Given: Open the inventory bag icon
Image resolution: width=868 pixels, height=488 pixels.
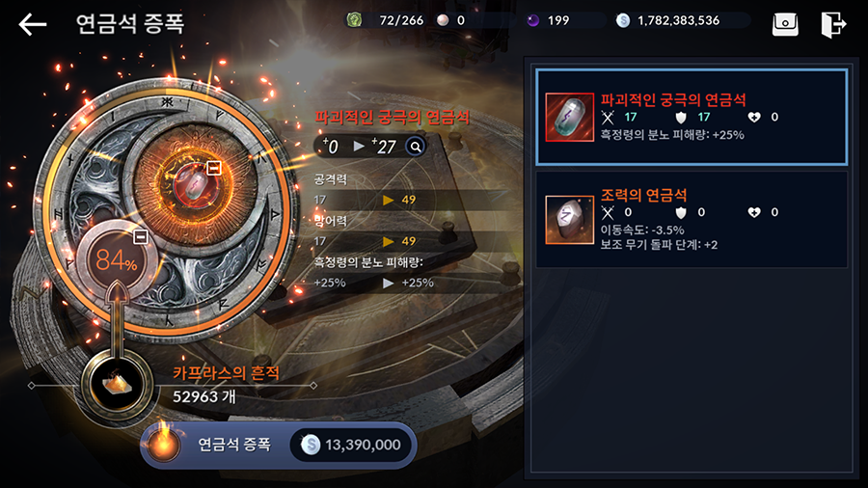Looking at the screenshot, I should 785,24.
